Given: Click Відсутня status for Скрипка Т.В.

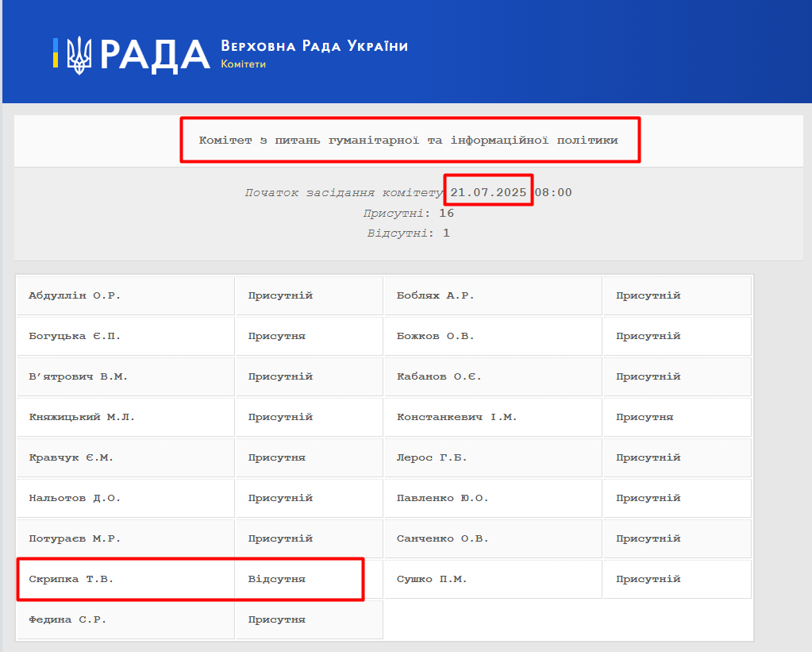Looking at the screenshot, I should (x=276, y=578).
